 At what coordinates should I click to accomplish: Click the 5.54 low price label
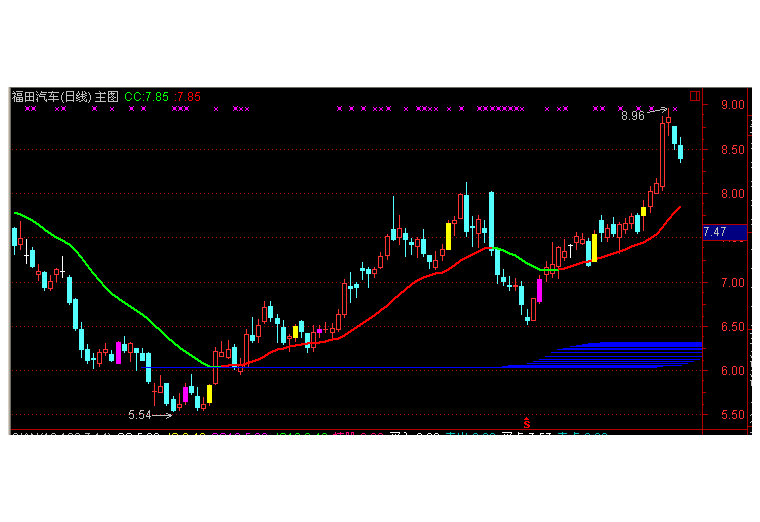click(139, 414)
